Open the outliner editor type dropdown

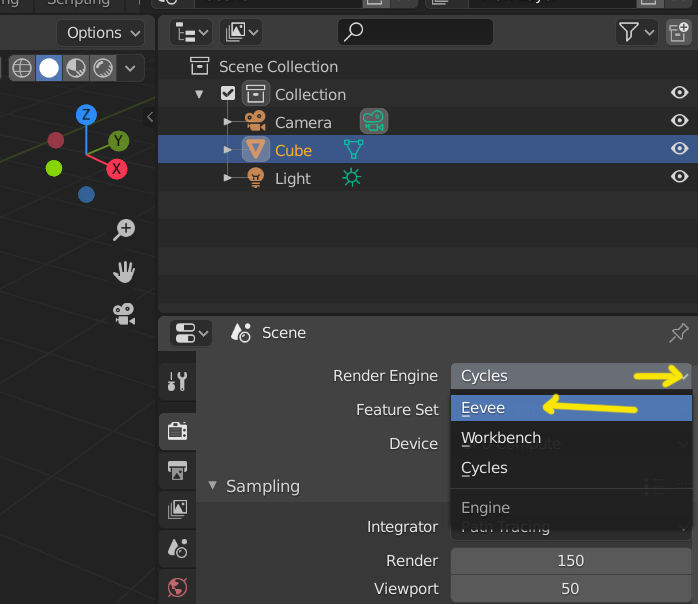tap(191, 32)
